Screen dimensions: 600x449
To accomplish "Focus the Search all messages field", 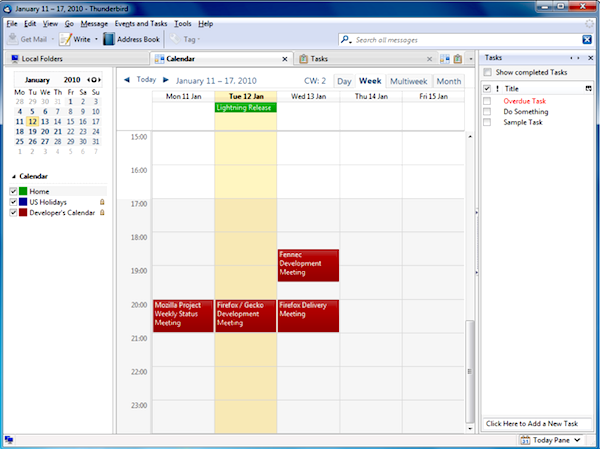I will point(467,39).
